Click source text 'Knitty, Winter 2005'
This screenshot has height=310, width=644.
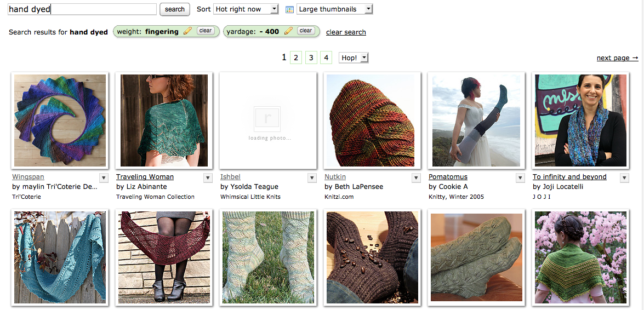(457, 197)
